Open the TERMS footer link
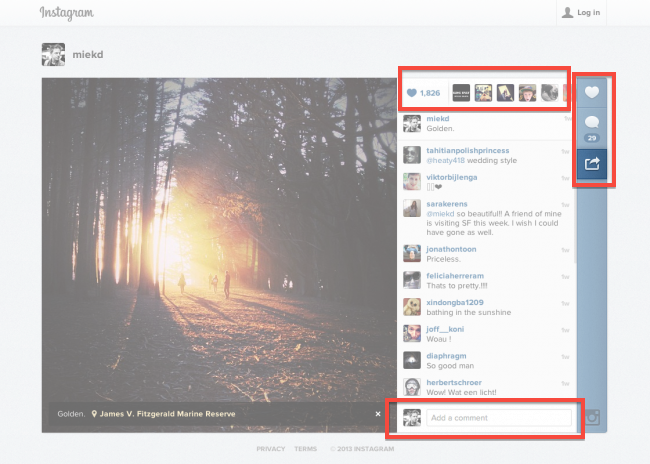The width and height of the screenshot is (650, 464). [x=306, y=449]
